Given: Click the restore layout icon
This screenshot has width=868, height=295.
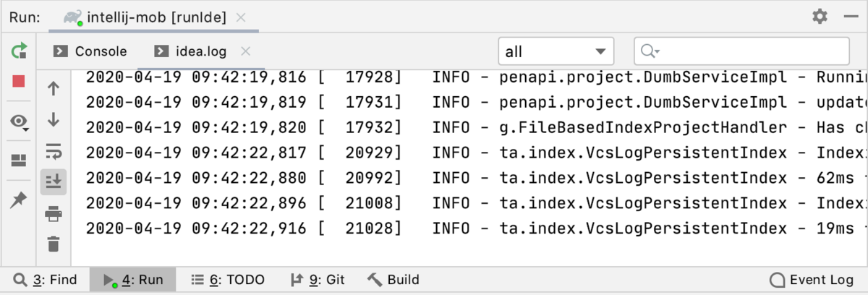Looking at the screenshot, I should point(20,161).
